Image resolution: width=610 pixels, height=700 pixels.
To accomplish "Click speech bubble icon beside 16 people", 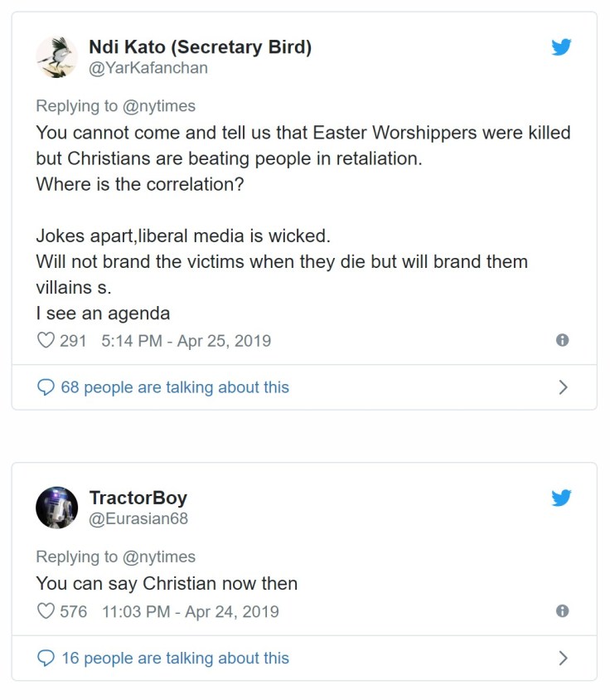I will pyautogui.click(x=46, y=659).
